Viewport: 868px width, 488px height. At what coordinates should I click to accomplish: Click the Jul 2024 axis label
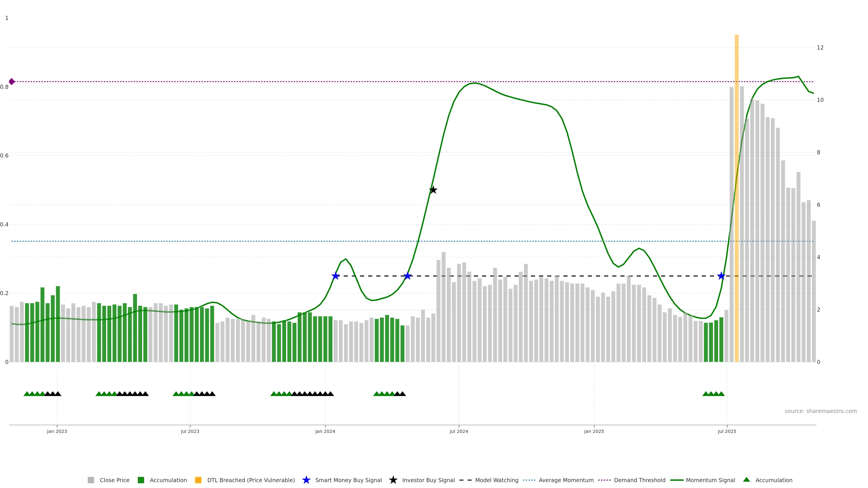pyautogui.click(x=459, y=432)
